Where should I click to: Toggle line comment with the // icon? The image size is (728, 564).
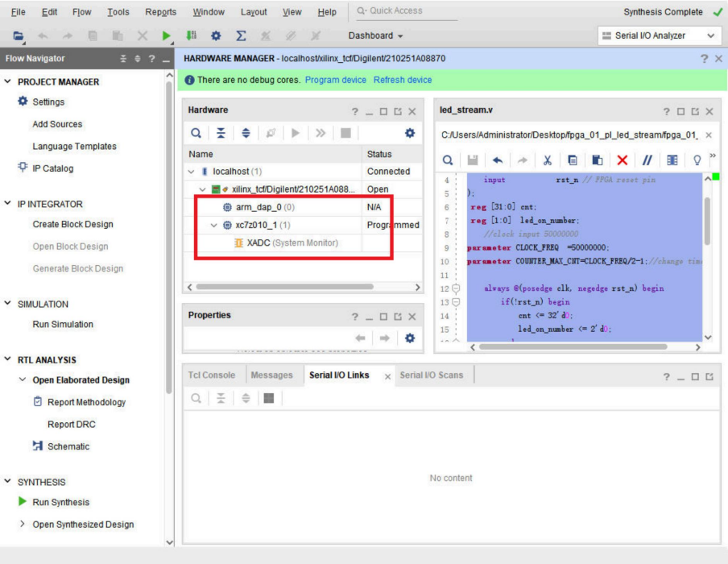click(x=647, y=160)
